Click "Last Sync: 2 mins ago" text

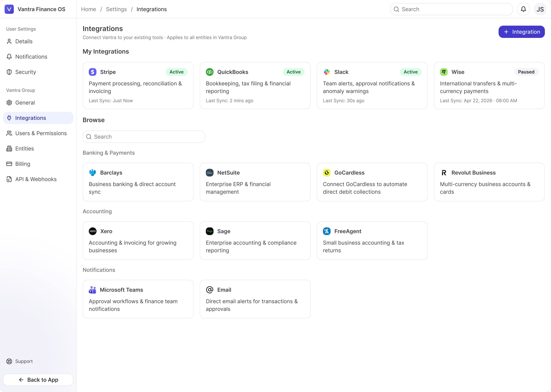point(229,101)
